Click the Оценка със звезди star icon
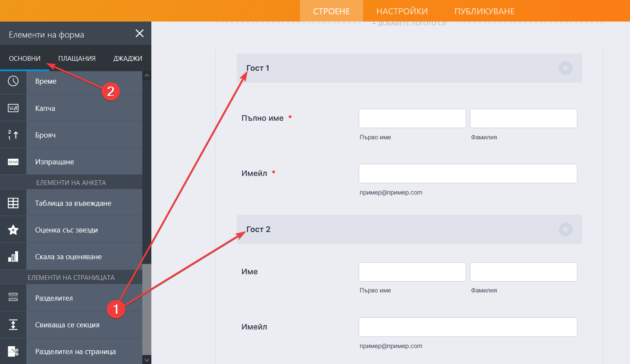 13,230
